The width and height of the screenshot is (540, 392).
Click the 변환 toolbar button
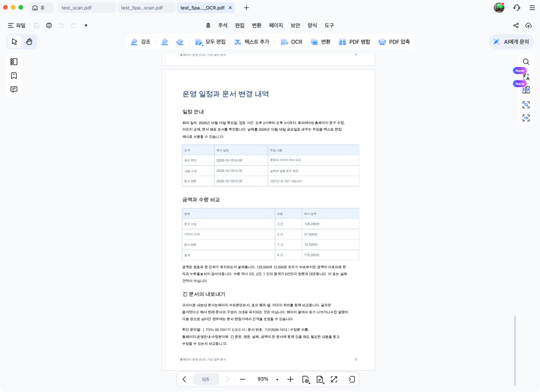321,42
